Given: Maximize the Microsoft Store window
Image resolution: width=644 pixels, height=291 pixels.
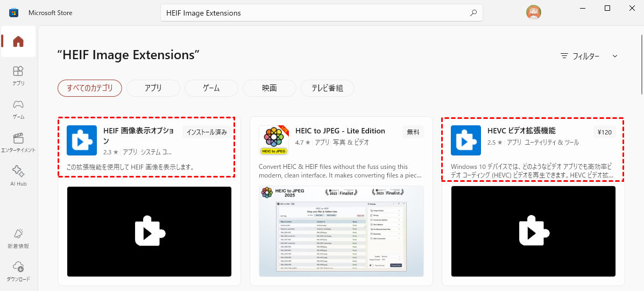Looking at the screenshot, I should 607,8.
